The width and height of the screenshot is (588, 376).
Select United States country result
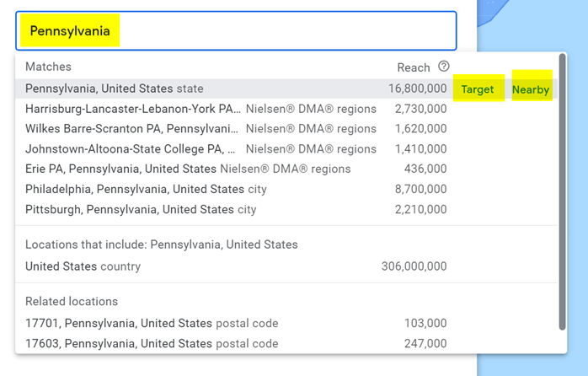click(x=83, y=266)
